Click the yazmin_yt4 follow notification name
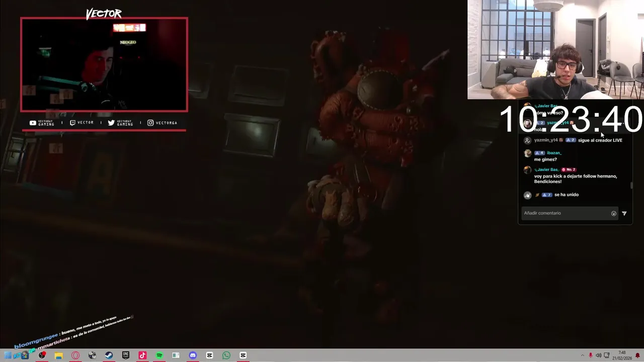Image resolution: width=644 pixels, height=362 pixels. pyautogui.click(x=546, y=140)
